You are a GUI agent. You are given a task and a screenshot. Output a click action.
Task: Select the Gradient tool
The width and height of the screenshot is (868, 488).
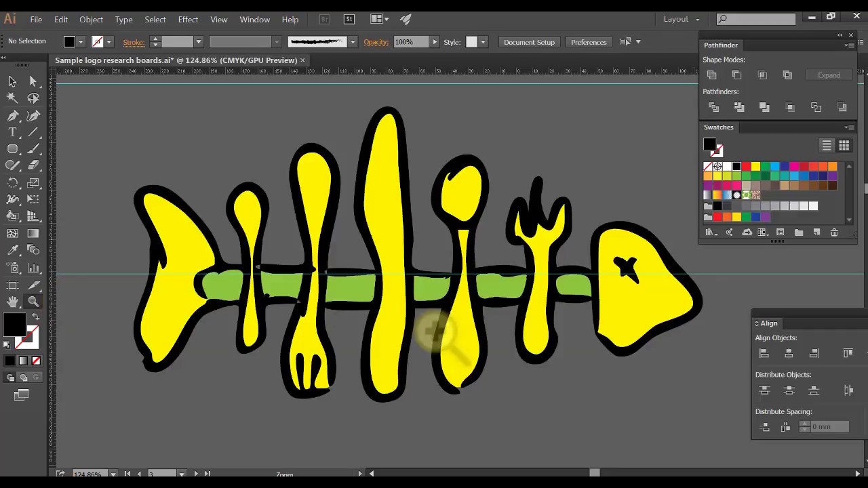click(33, 234)
